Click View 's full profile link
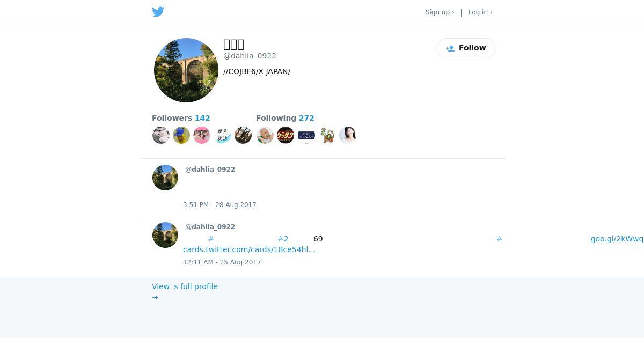Screen dimensions: 644x338 coord(185,286)
